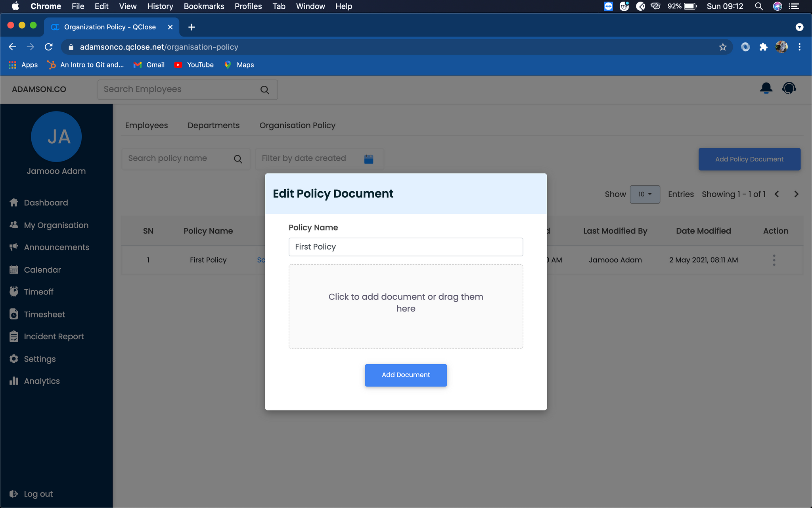Click the search policy magnifier icon
The image size is (812, 508).
tap(238, 159)
